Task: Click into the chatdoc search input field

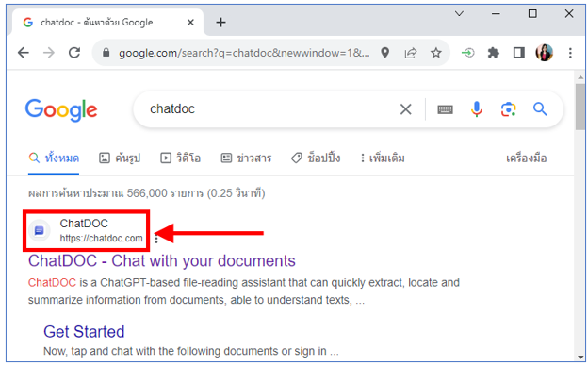Action: [x=270, y=109]
